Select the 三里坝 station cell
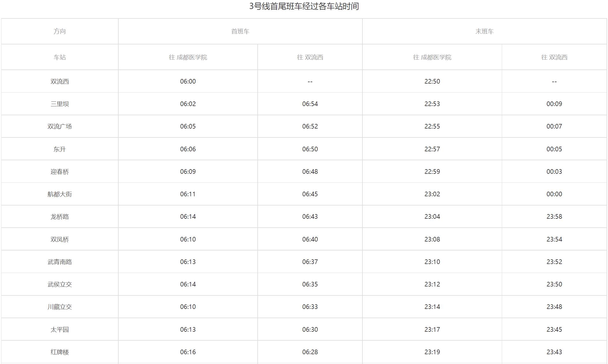Viewport: 608px width, 364px height. point(60,104)
